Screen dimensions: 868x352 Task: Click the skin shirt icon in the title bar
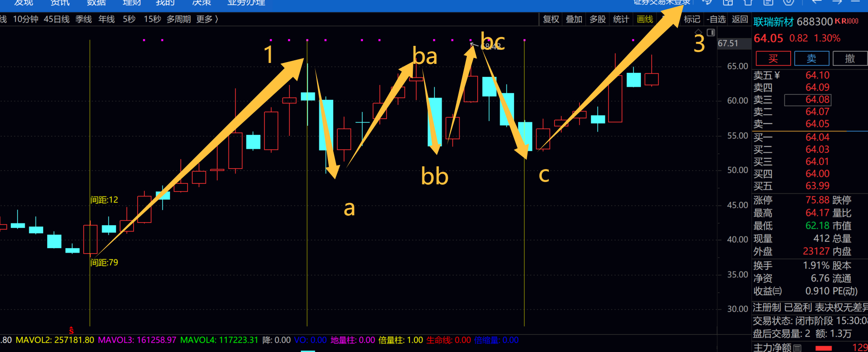[x=748, y=2]
